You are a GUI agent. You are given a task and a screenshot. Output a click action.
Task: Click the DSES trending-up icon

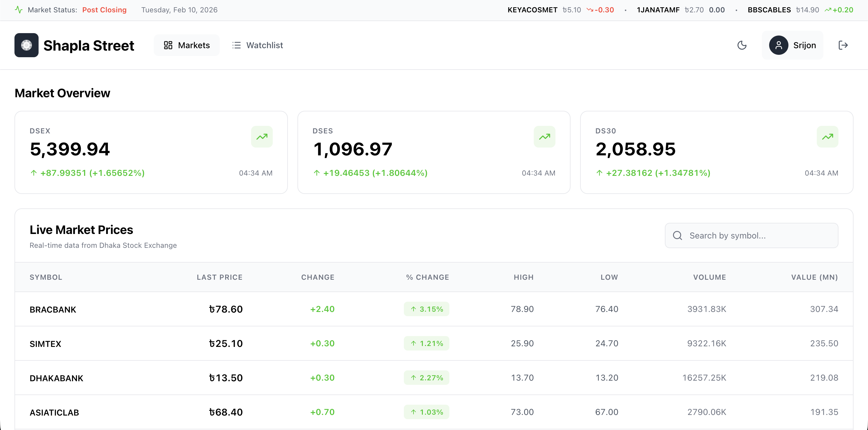pos(544,137)
